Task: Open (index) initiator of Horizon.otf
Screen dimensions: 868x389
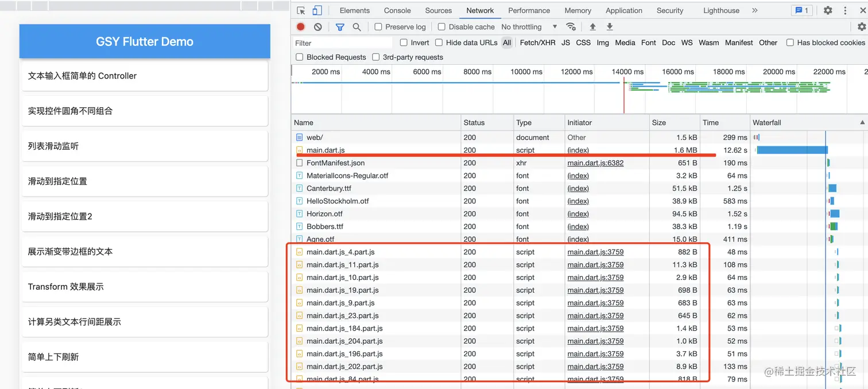Action: click(578, 213)
